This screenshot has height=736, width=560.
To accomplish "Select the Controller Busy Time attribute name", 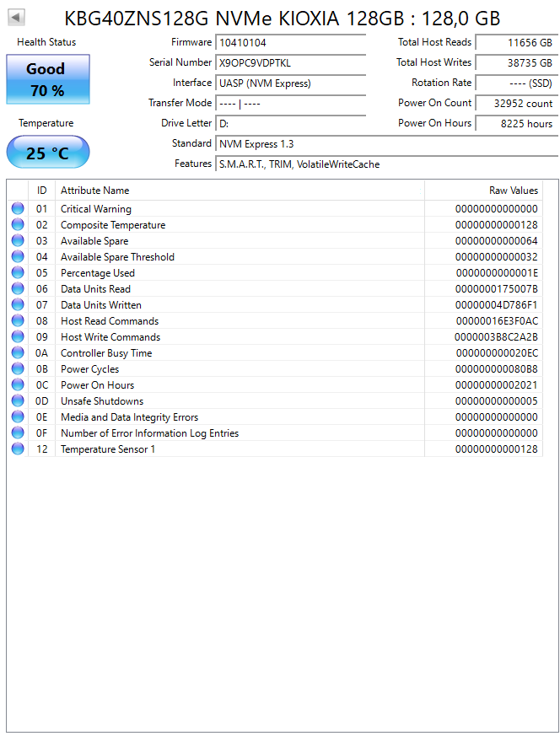I will coord(106,353).
